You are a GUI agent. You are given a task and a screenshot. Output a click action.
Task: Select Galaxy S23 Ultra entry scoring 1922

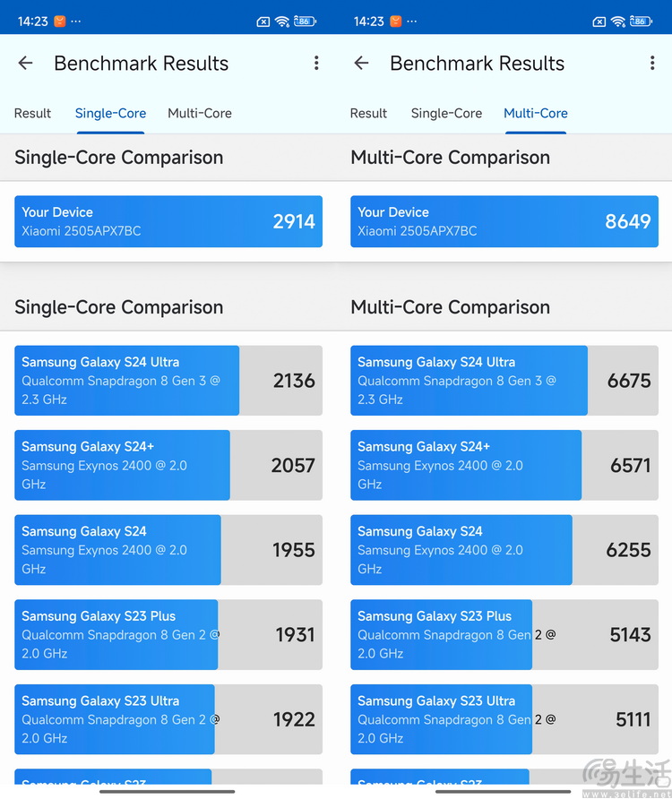[x=168, y=719]
